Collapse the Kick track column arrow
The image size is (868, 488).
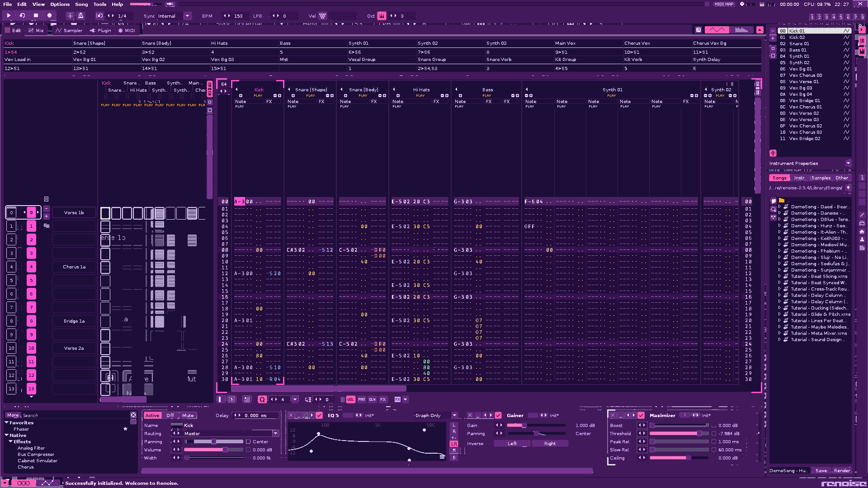pos(236,89)
